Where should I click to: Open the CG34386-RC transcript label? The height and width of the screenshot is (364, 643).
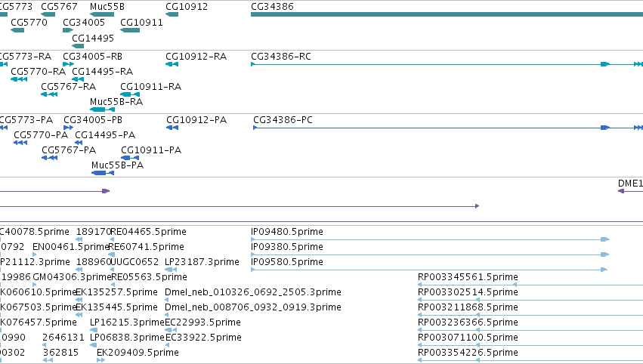(x=281, y=56)
